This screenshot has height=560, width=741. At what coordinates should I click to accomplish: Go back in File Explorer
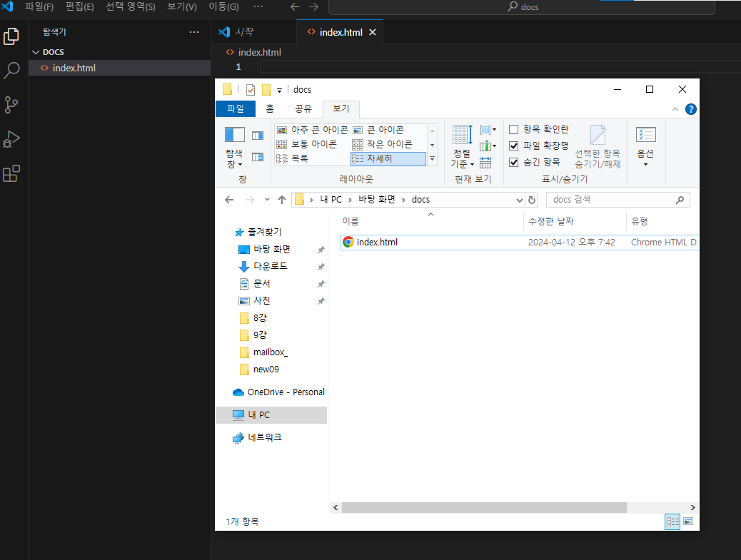point(229,200)
